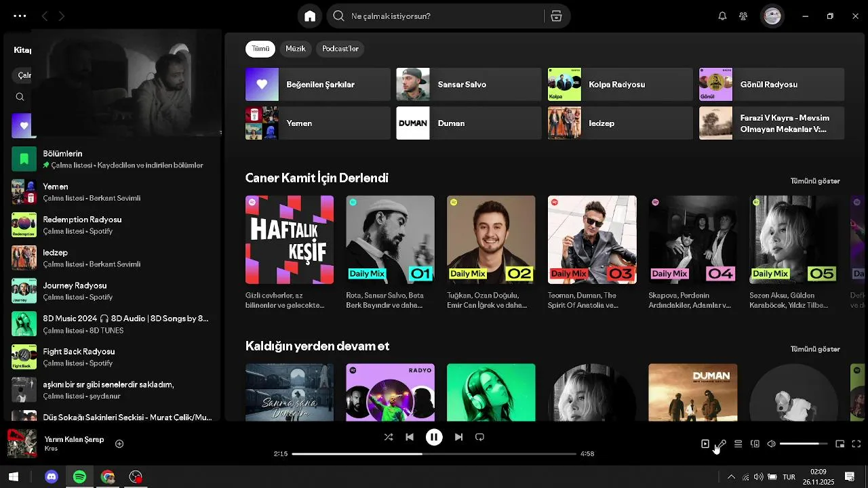
Task: Select the Tümü filter chip
Action: 260,49
